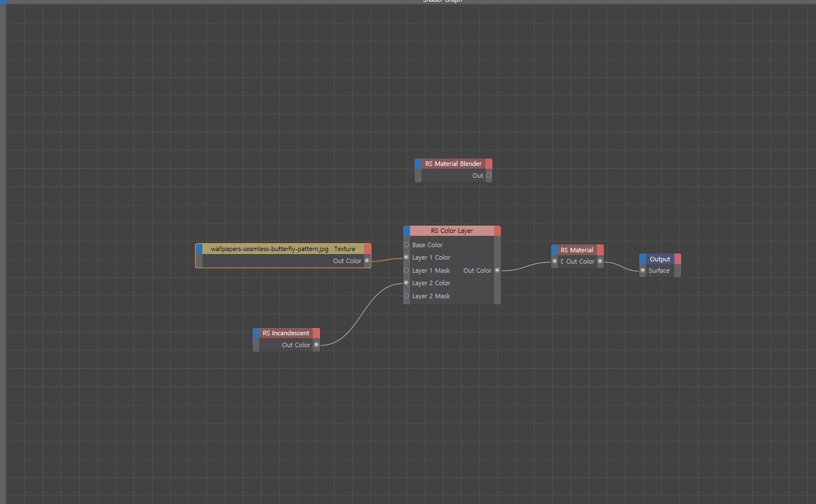Click the 'Surface' label on Output node
This screenshot has width=816, height=504.
pyautogui.click(x=659, y=270)
